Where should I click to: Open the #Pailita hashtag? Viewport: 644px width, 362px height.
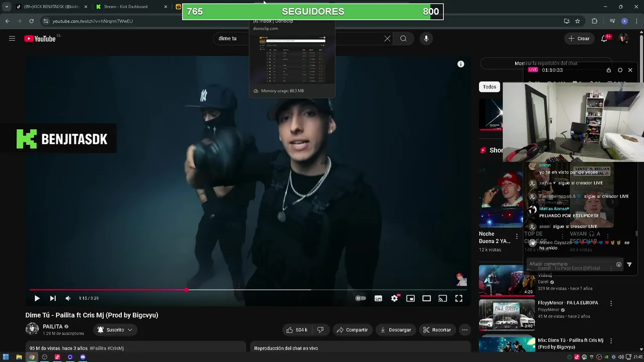pos(97,348)
